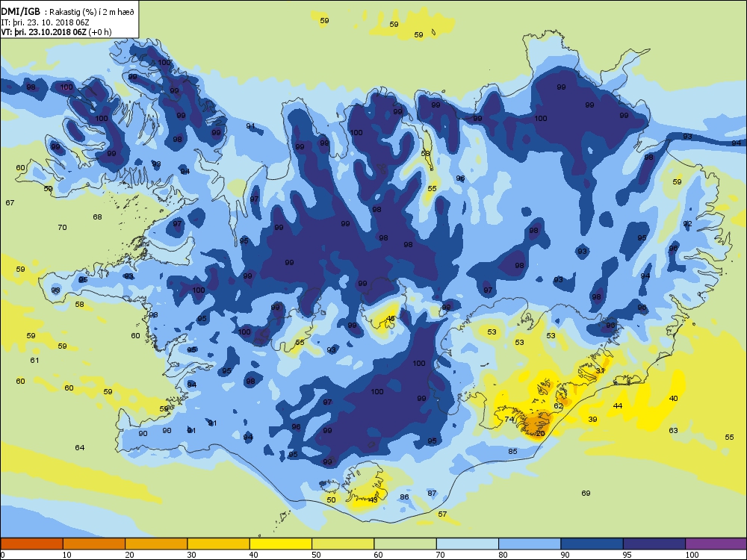747x560 pixels.
Task: Click the legend tick label '95'
Action: (627, 555)
